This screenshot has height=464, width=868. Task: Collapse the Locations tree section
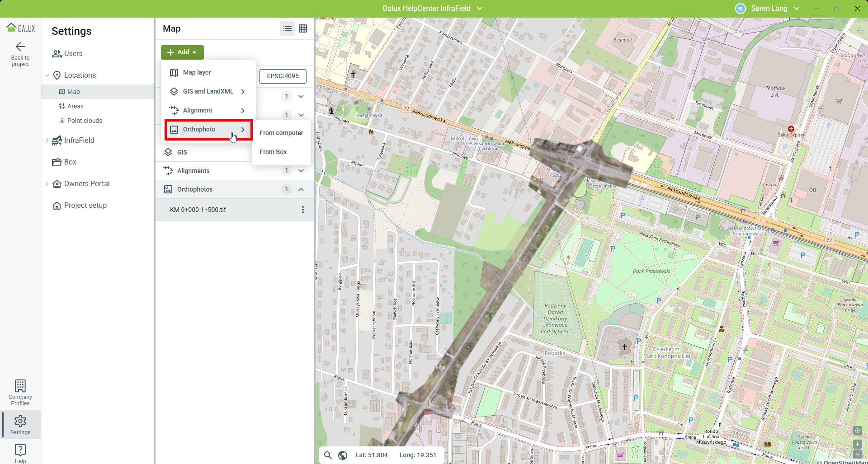[47, 75]
